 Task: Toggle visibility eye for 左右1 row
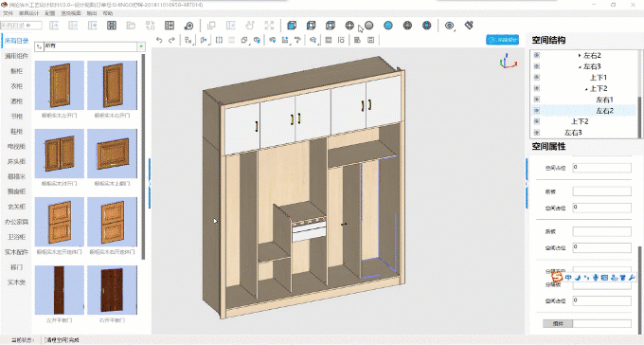coord(536,100)
